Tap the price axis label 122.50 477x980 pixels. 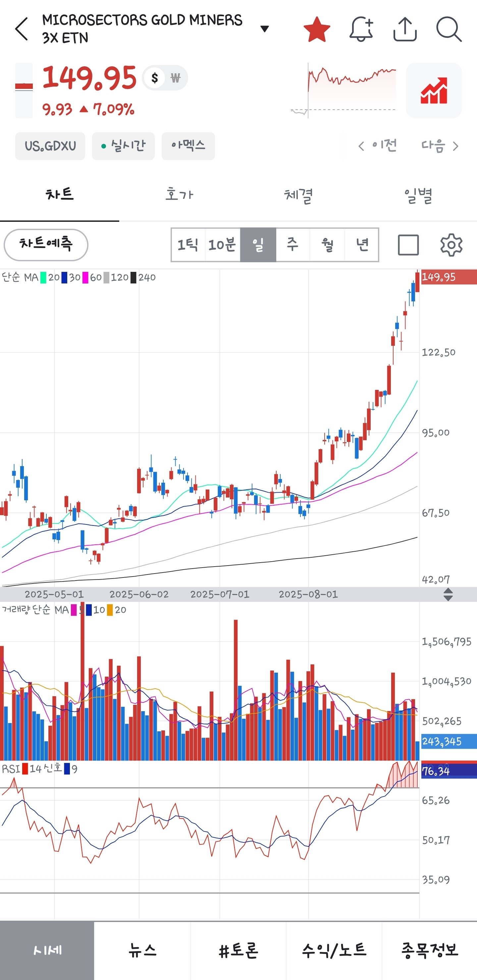click(439, 352)
